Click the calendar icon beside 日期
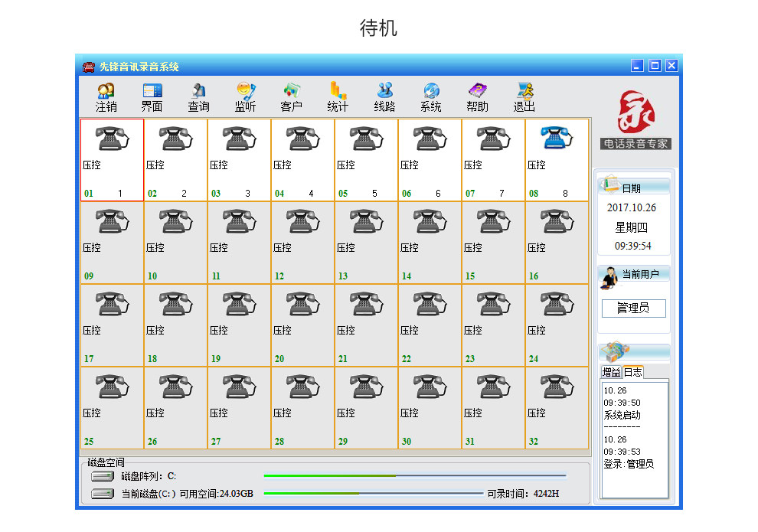This screenshot has width=758, height=532. (x=609, y=184)
